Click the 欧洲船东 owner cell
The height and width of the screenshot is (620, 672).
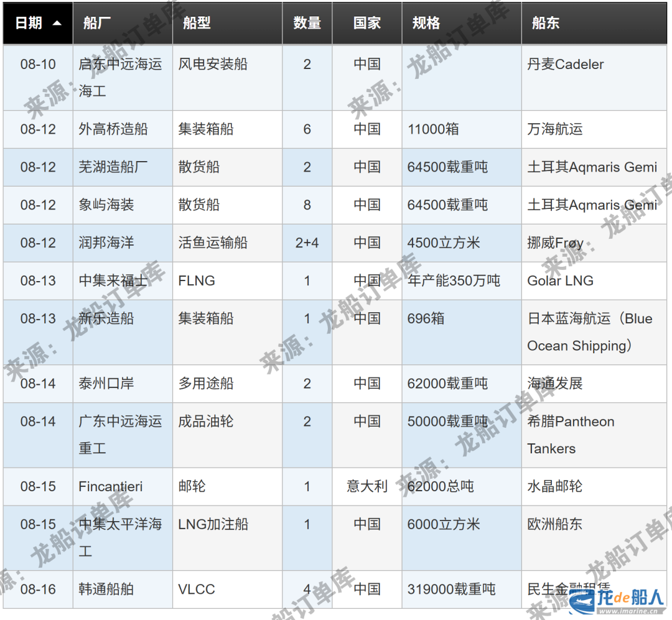[594, 538]
